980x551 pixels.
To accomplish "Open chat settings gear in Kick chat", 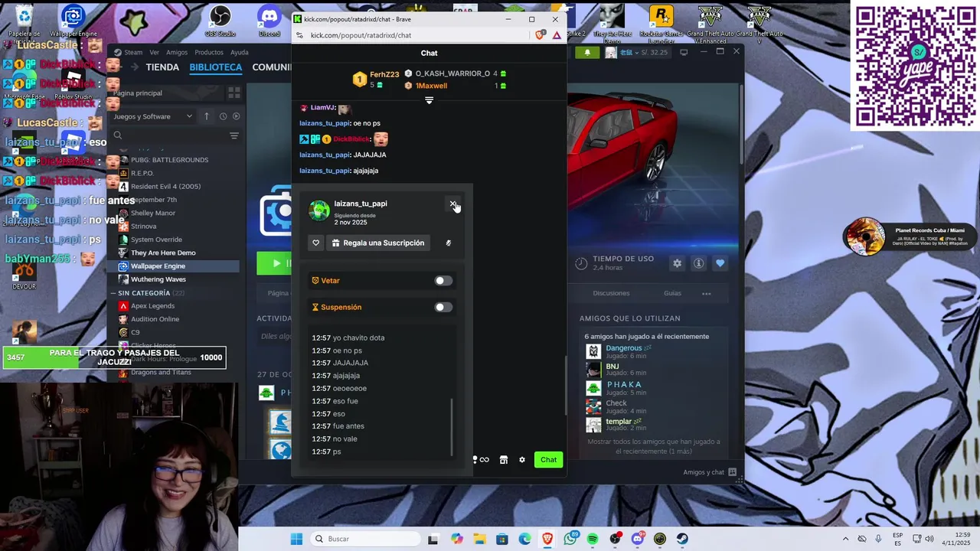I will [x=522, y=460].
